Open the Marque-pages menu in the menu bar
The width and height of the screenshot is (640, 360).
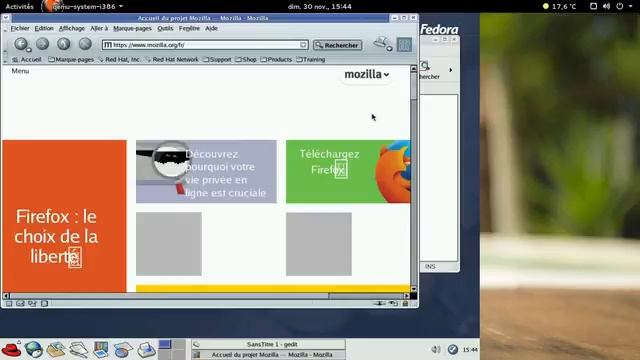pos(132,28)
